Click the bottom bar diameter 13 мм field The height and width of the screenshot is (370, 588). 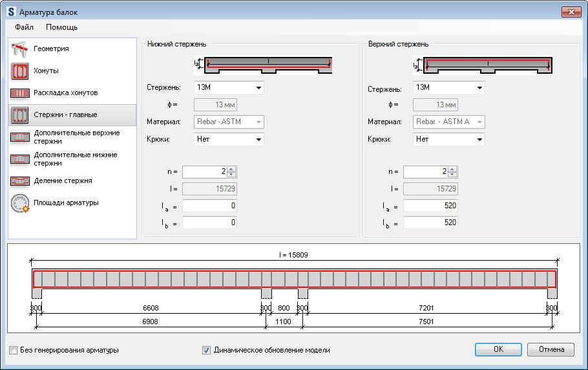pos(215,105)
